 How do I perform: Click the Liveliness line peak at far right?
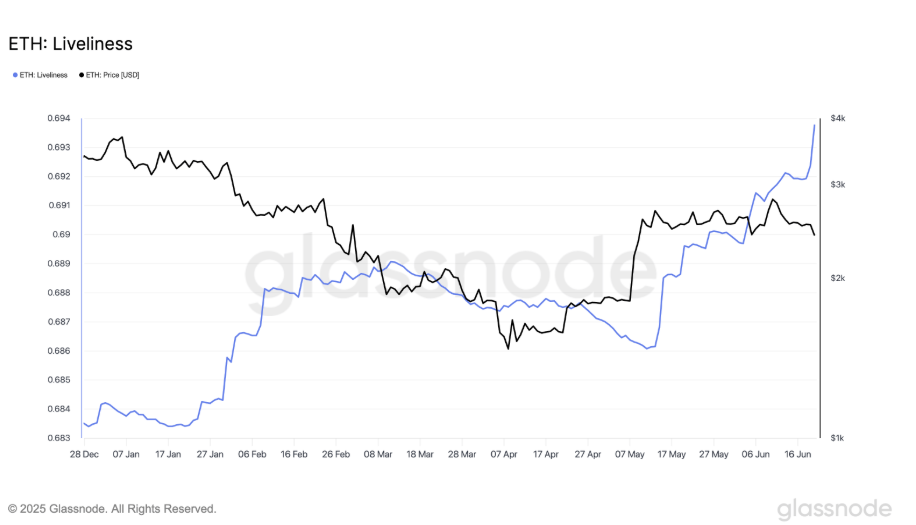tap(814, 125)
